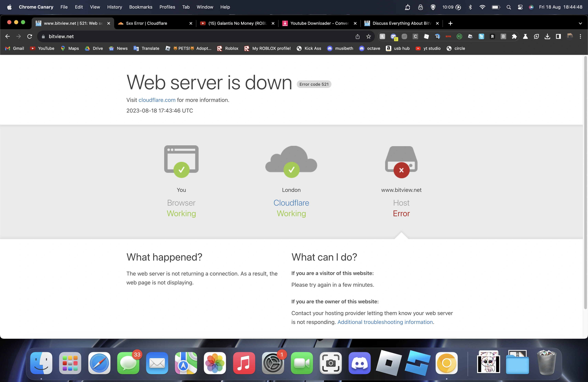This screenshot has width=588, height=382.
Task: Click the cloudflare.com link
Action: pos(157,100)
